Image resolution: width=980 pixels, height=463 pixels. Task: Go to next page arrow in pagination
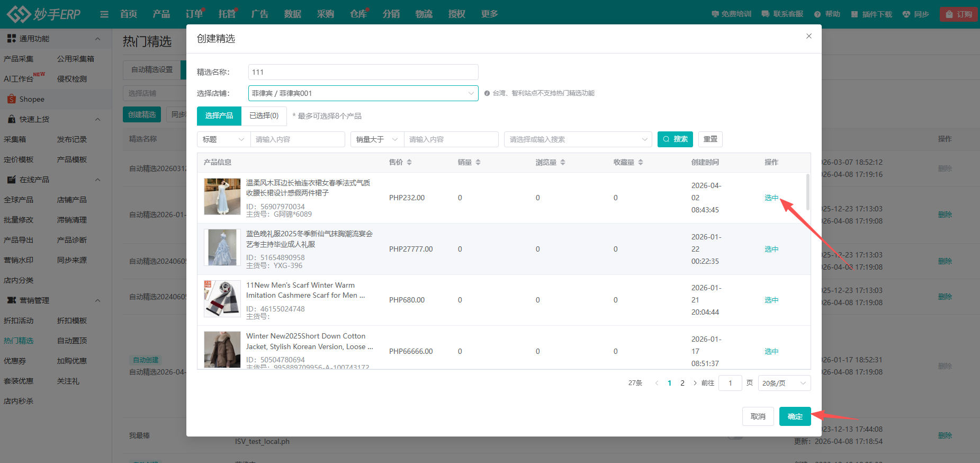[695, 383]
